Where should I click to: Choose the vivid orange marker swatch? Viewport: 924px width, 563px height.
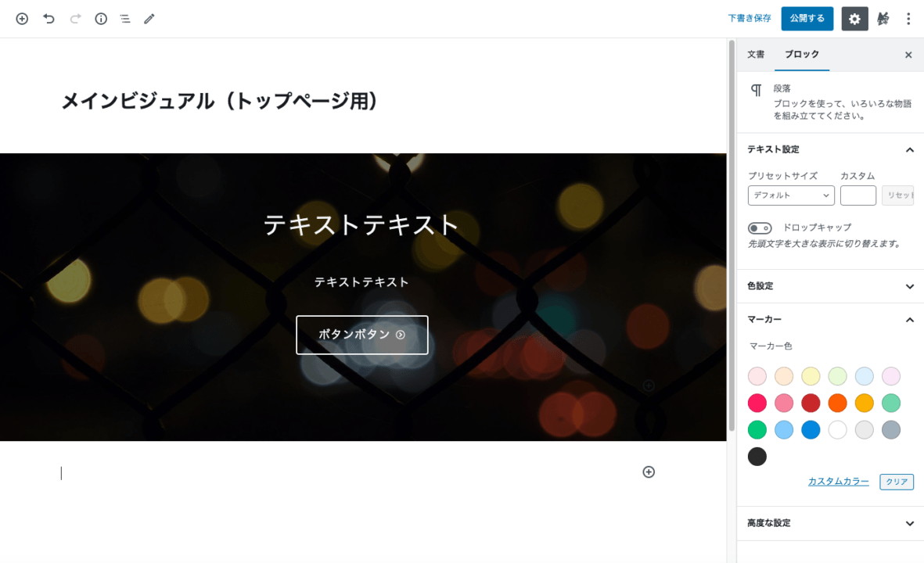click(837, 403)
